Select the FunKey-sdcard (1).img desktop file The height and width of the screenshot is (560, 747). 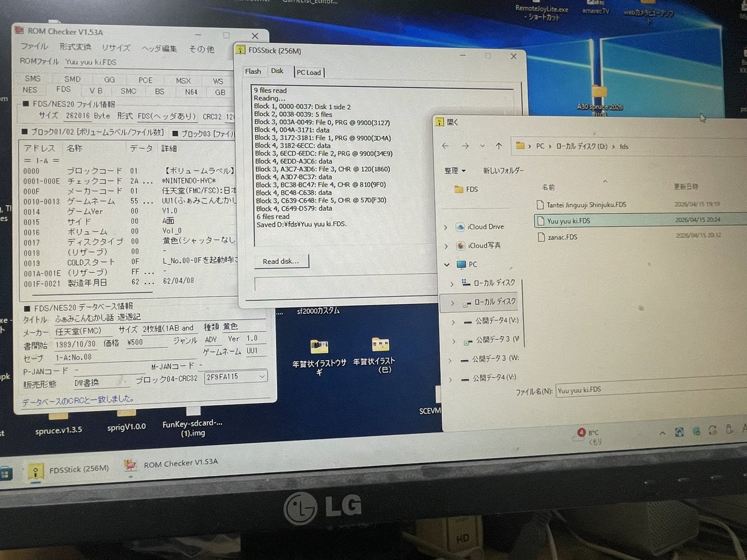click(192, 423)
